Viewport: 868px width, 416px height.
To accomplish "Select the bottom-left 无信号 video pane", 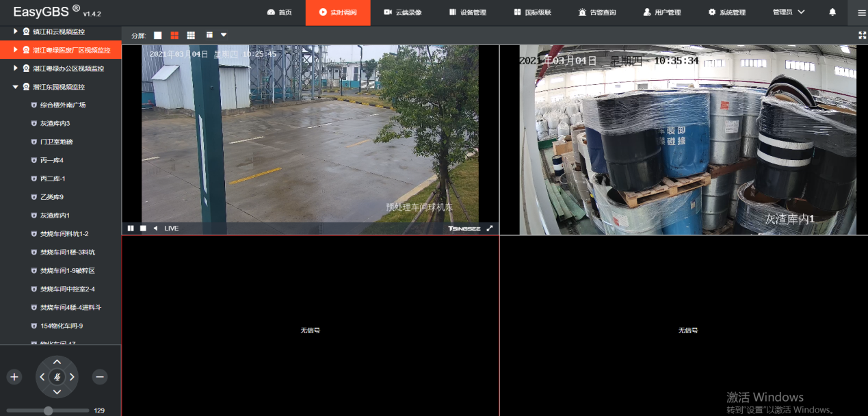I will (311, 326).
